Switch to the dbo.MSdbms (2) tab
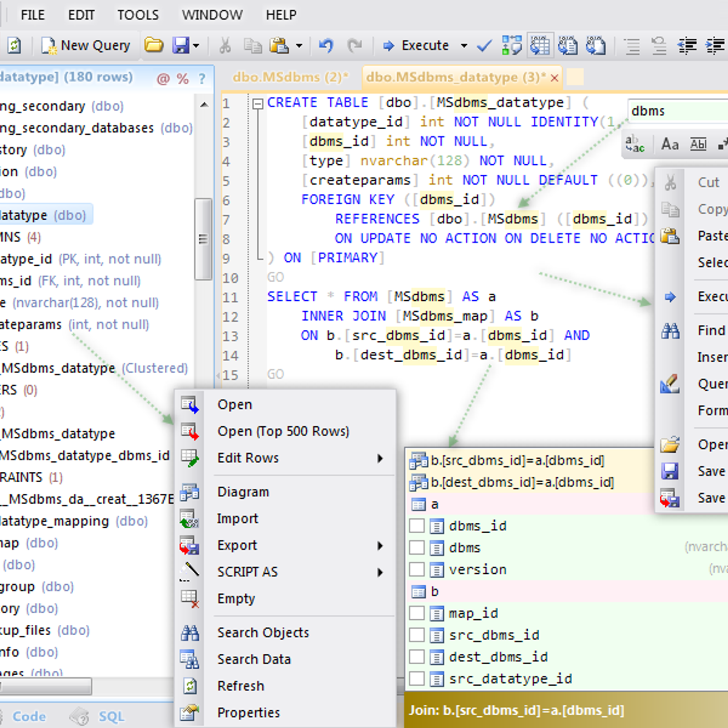This screenshot has width=728, height=728. 290,77
